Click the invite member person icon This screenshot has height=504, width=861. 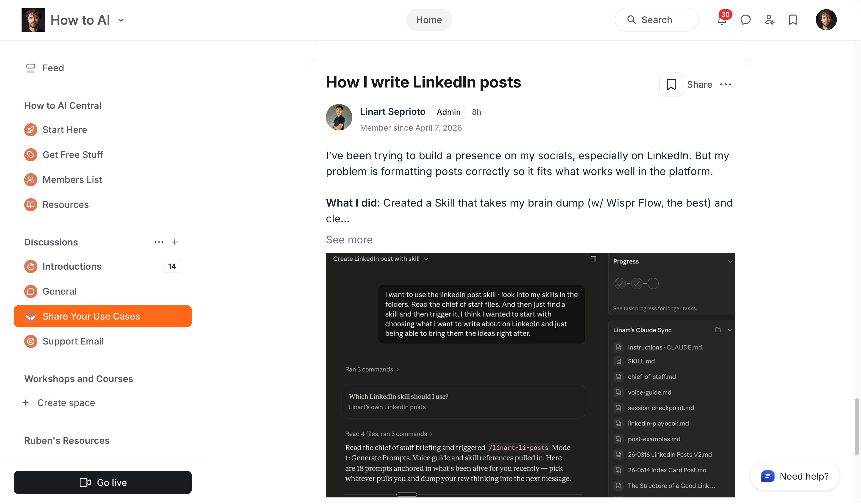(770, 20)
